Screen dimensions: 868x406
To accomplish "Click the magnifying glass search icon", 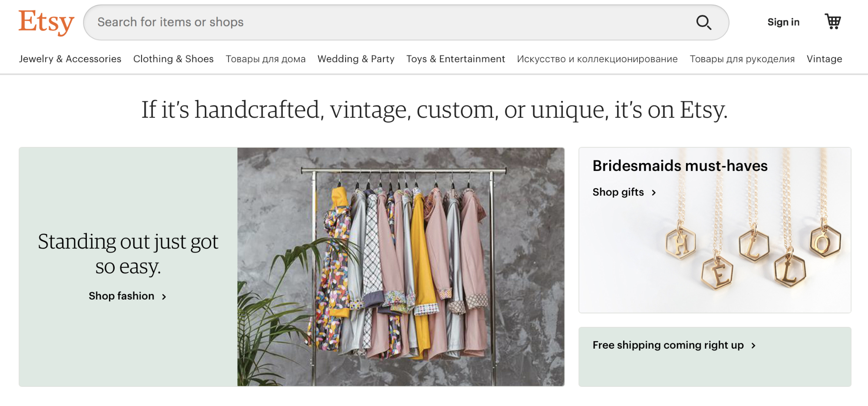I will [703, 22].
